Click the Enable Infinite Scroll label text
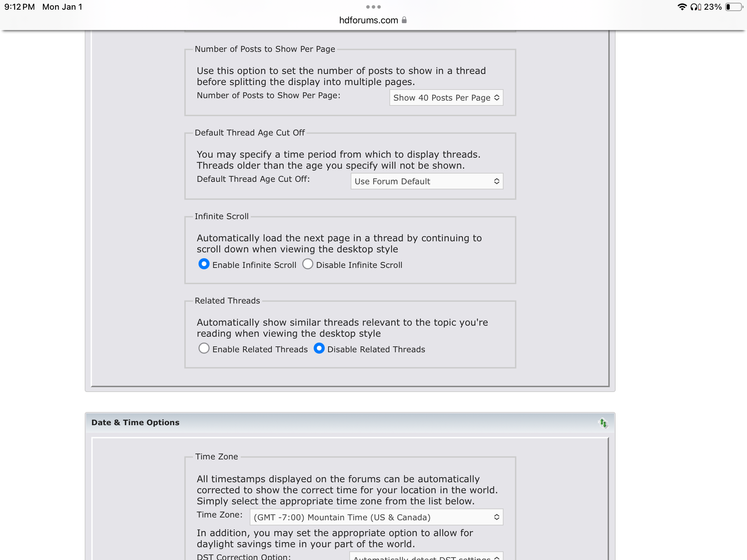Image resolution: width=747 pixels, height=560 pixels. (x=254, y=265)
